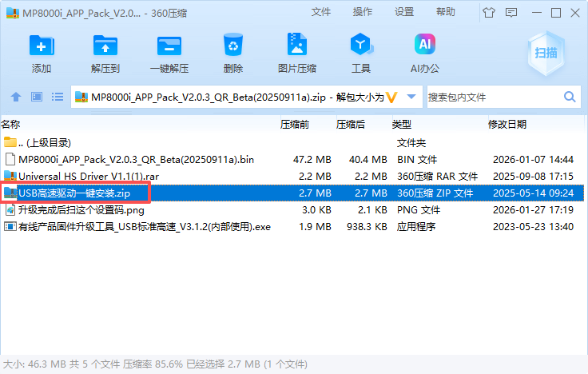This screenshot has width=588, height=374.
Task: Switch to thumbnail icon view mode
Action: point(36,97)
